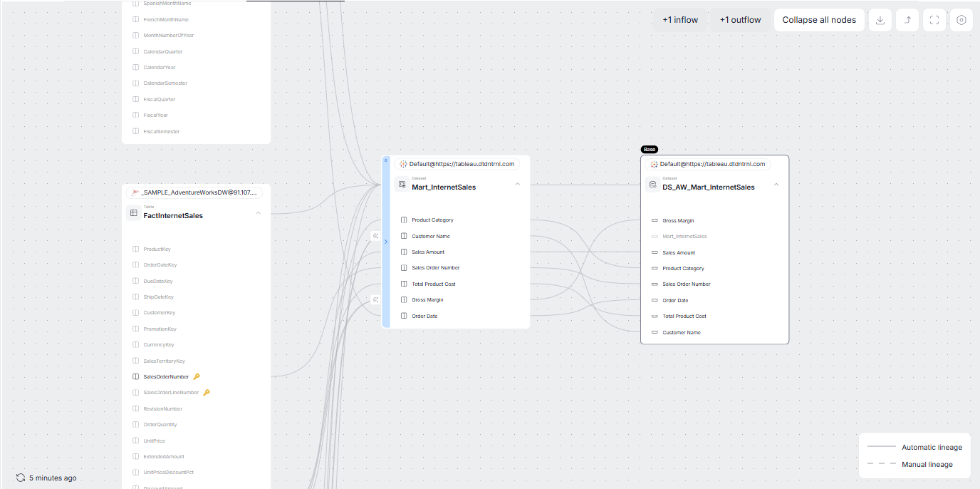Collapse the DS_AW_Mart_InternetSales node
This screenshot has height=489, width=980.
point(776,184)
